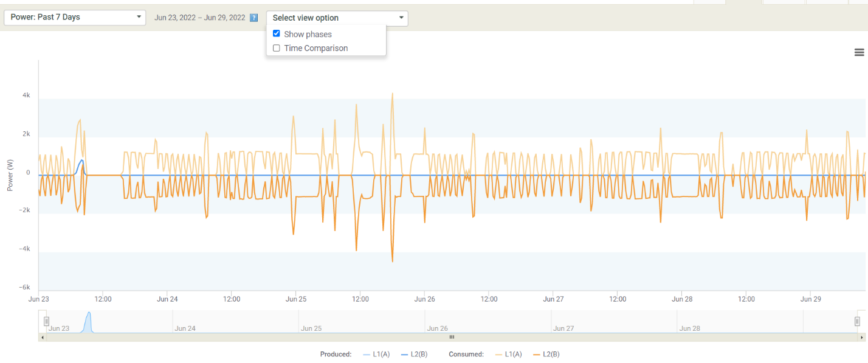The image size is (868, 363).
Task: Click the navigator scrollbar left arrow
Action: click(x=42, y=337)
